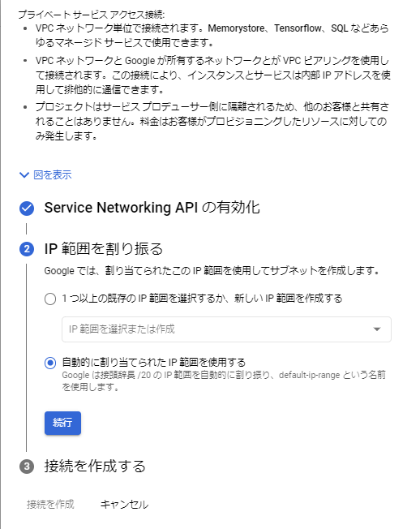Click the default-ip-range description text
The height and width of the screenshot is (529, 420).
[224, 381]
